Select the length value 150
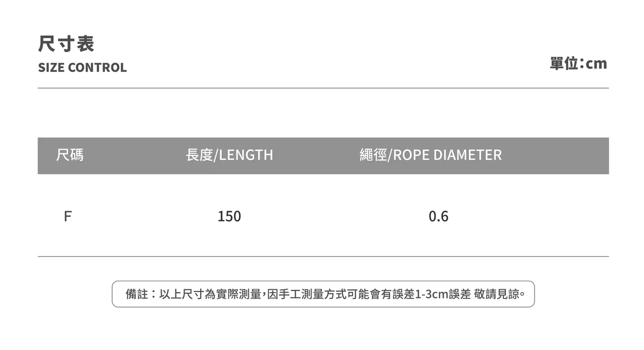This screenshot has width=644, height=350. 229,216
